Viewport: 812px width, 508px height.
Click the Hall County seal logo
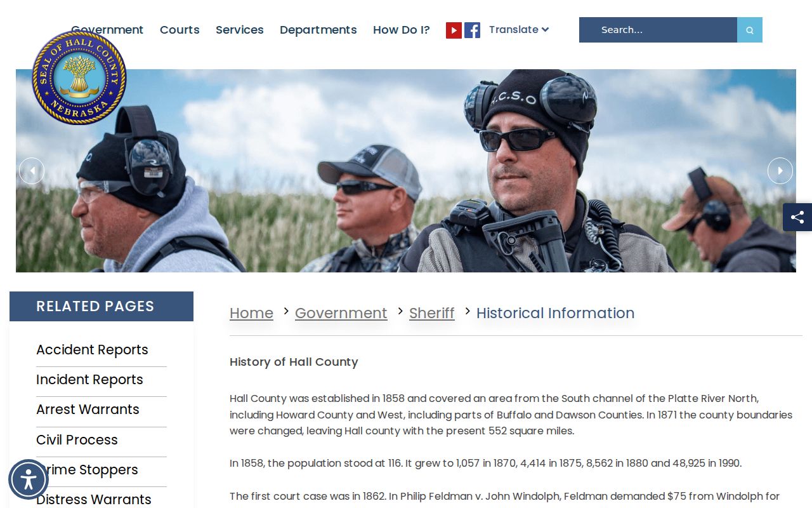[79, 77]
